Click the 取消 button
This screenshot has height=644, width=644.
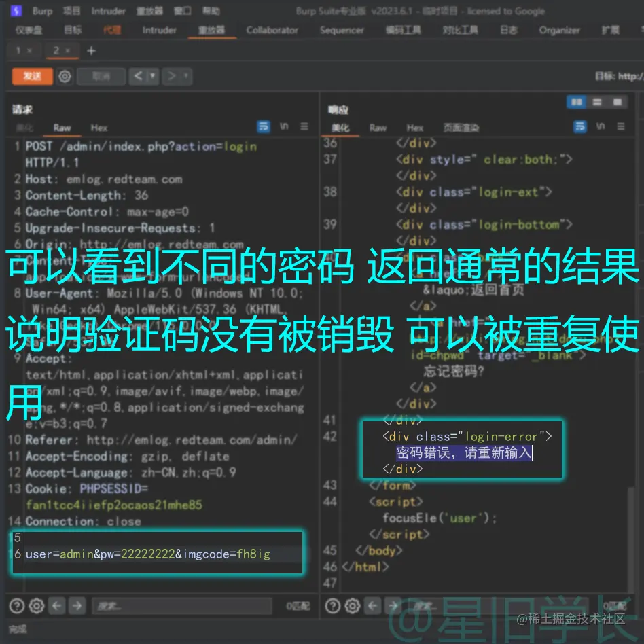tap(101, 76)
